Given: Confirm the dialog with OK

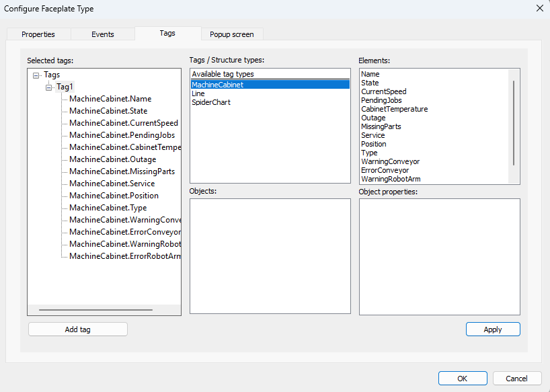Looking at the screenshot, I should [462, 379].
